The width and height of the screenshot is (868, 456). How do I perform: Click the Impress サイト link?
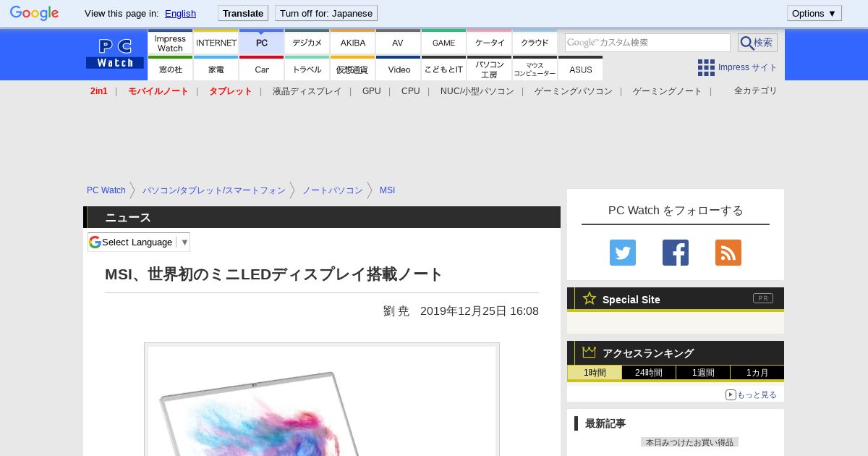click(748, 67)
